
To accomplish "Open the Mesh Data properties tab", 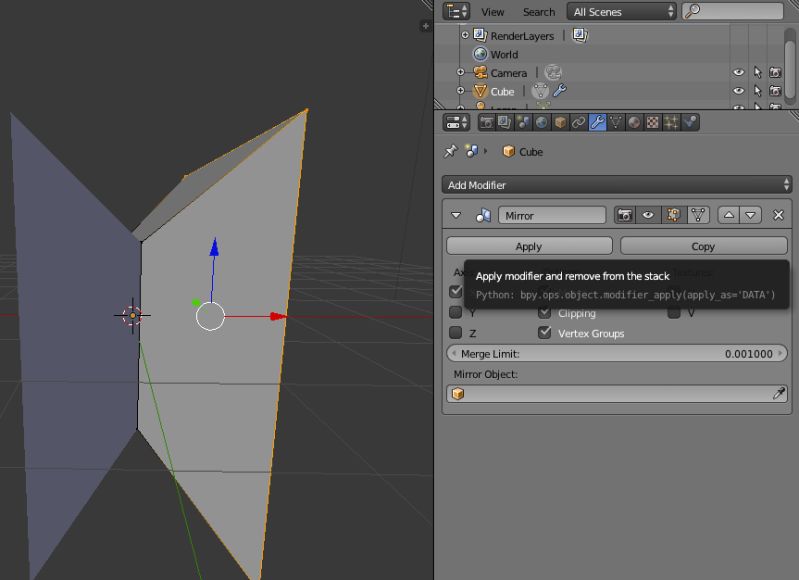I will click(616, 122).
